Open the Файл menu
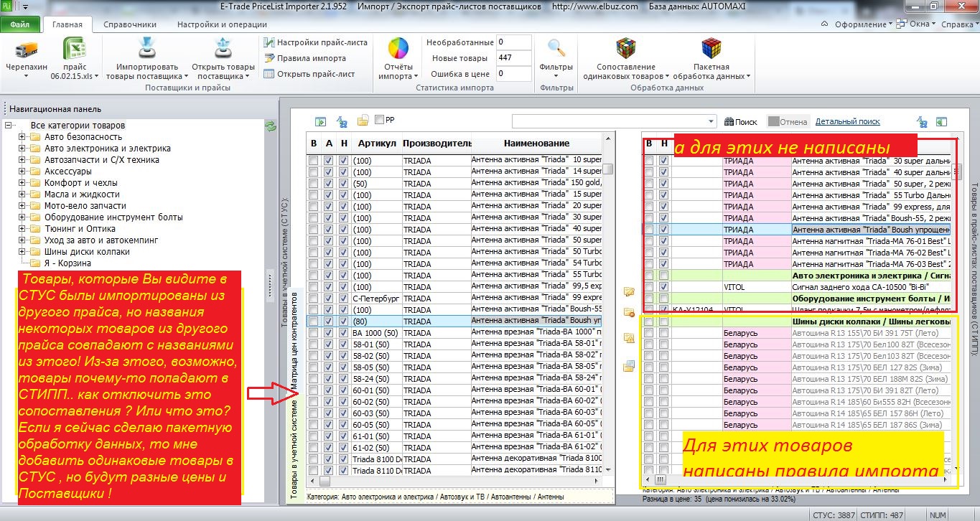980x521 pixels. point(20,24)
